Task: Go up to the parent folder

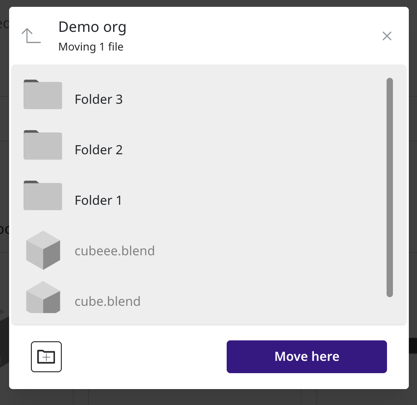Action: pyautogui.click(x=31, y=36)
